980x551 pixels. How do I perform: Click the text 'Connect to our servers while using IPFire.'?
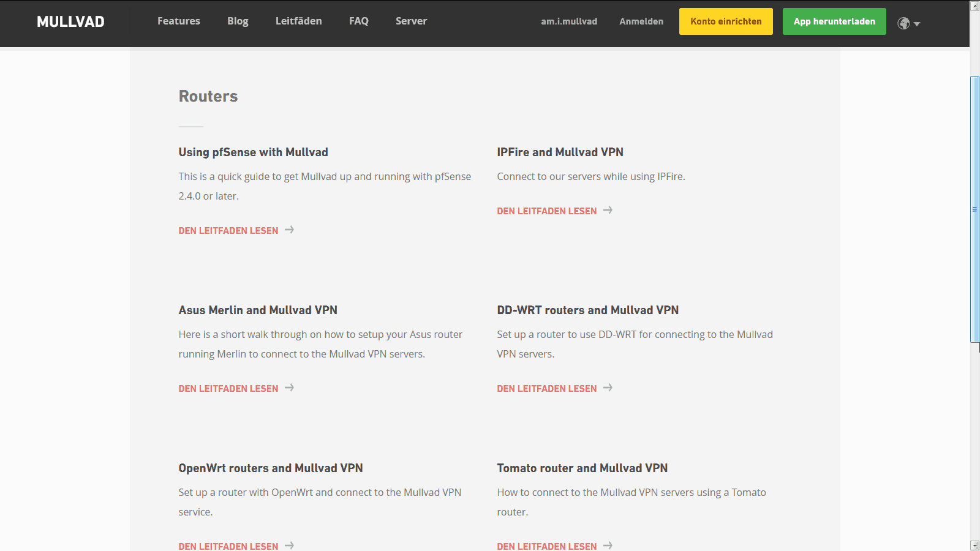coord(591,176)
